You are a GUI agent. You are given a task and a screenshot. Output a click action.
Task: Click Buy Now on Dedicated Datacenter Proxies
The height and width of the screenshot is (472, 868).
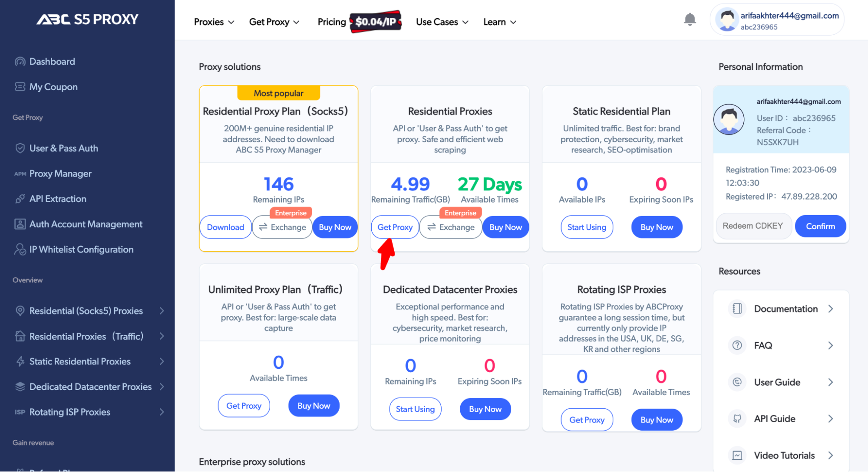coord(485,409)
